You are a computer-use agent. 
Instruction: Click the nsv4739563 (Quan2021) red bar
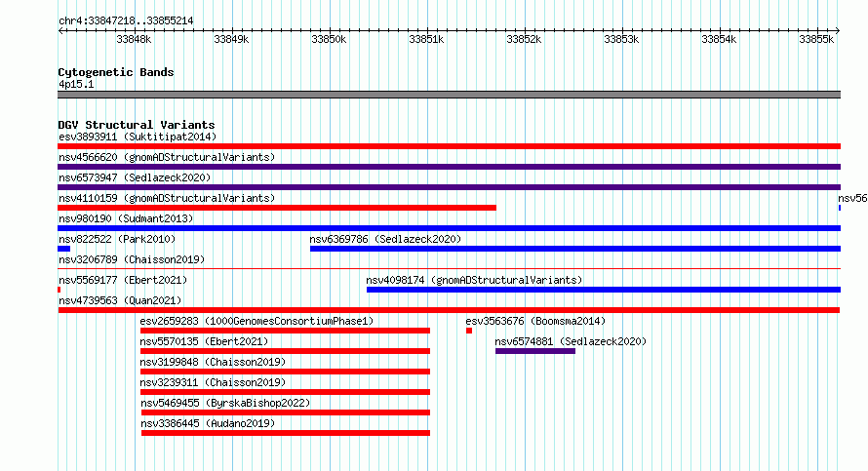tap(449, 310)
